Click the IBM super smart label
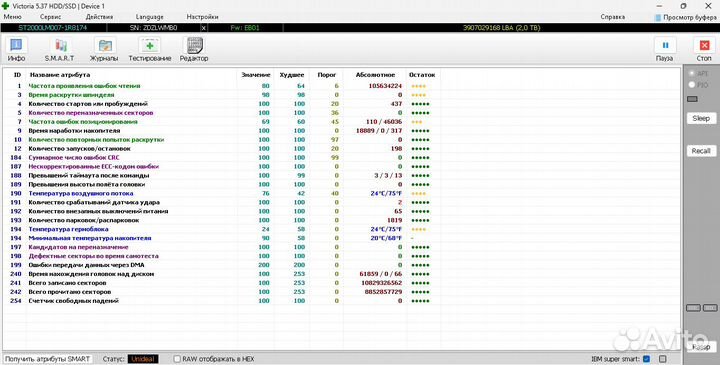Image resolution: width=720 pixels, height=365 pixels. [615, 359]
